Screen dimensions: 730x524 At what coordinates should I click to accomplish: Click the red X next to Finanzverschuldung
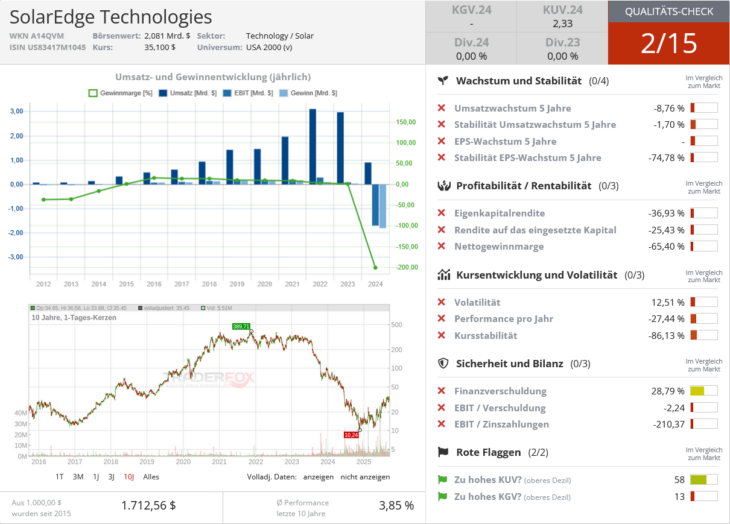[x=441, y=391]
